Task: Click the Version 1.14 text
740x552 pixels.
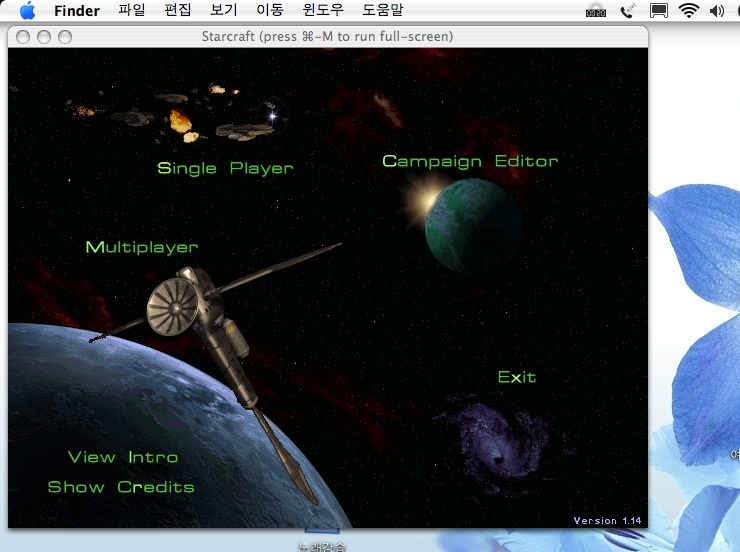Action: [607, 520]
